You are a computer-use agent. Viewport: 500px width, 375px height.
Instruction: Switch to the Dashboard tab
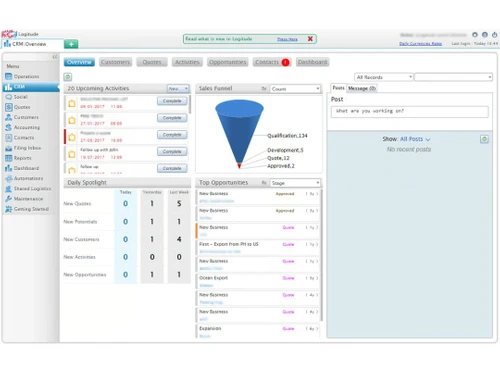click(x=312, y=62)
